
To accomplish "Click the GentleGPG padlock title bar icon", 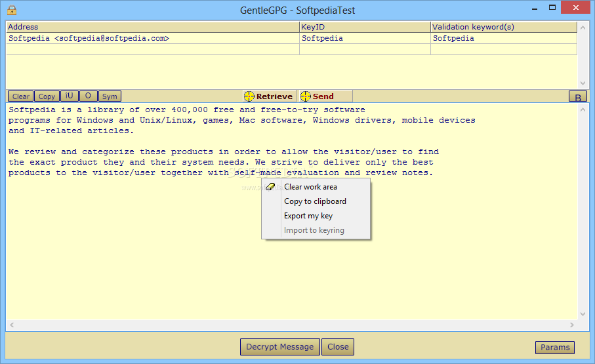I will click(12, 10).
